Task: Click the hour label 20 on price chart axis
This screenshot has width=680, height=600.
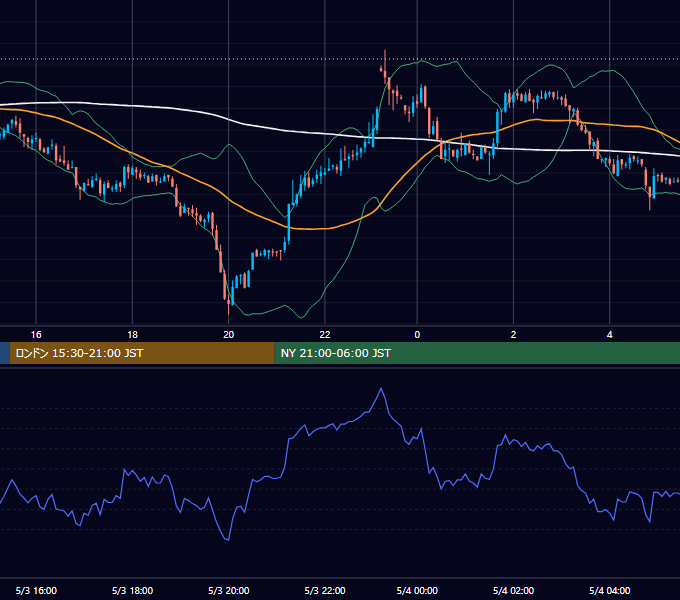Action: pyautogui.click(x=229, y=334)
